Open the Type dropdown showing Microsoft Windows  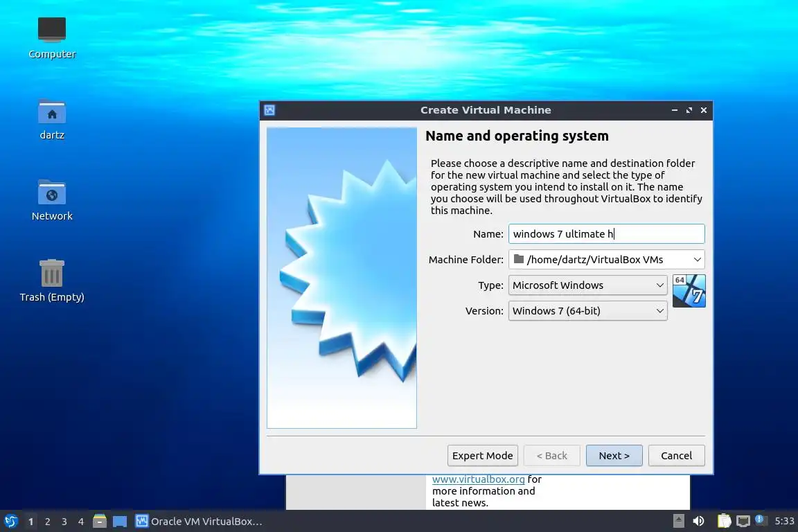(588, 285)
